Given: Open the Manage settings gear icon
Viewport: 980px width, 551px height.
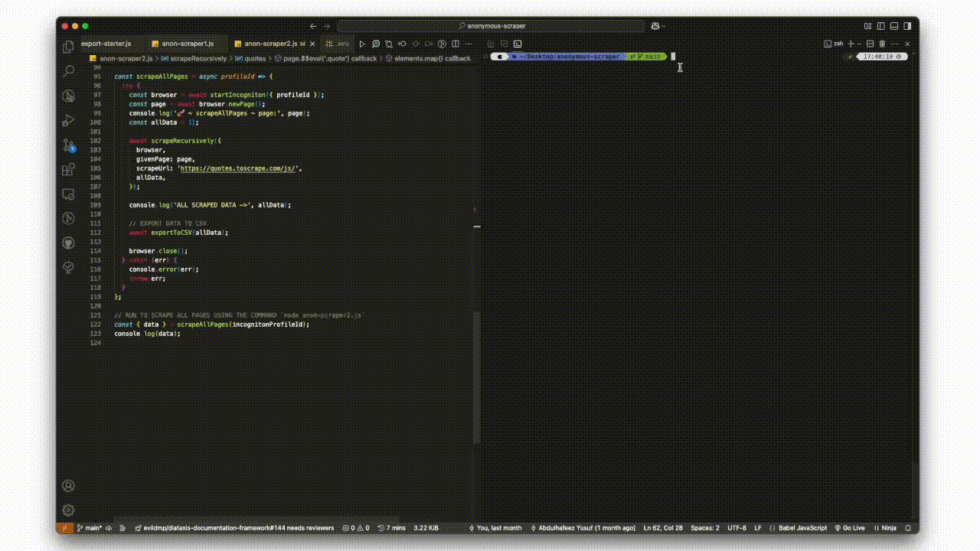Looking at the screenshot, I should 68,510.
